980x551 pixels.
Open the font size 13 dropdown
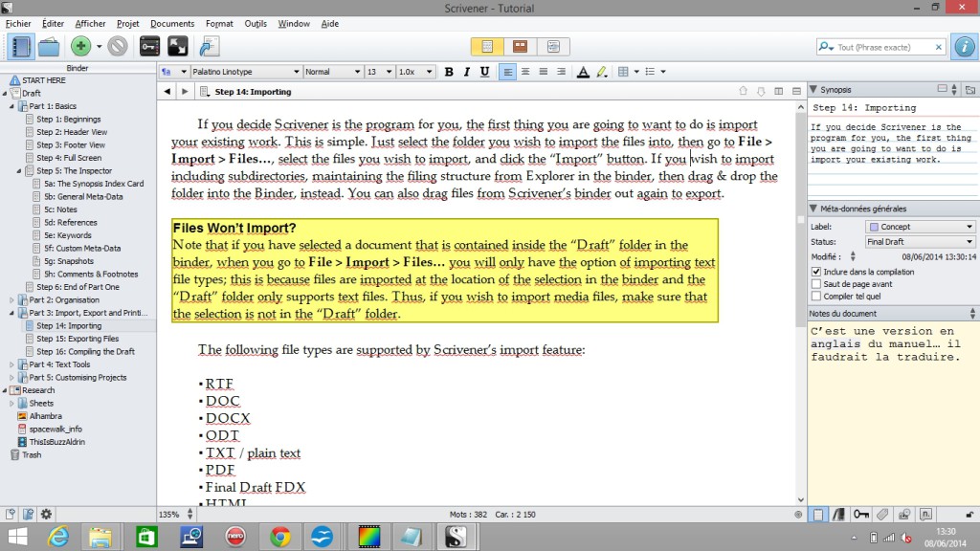coord(379,72)
